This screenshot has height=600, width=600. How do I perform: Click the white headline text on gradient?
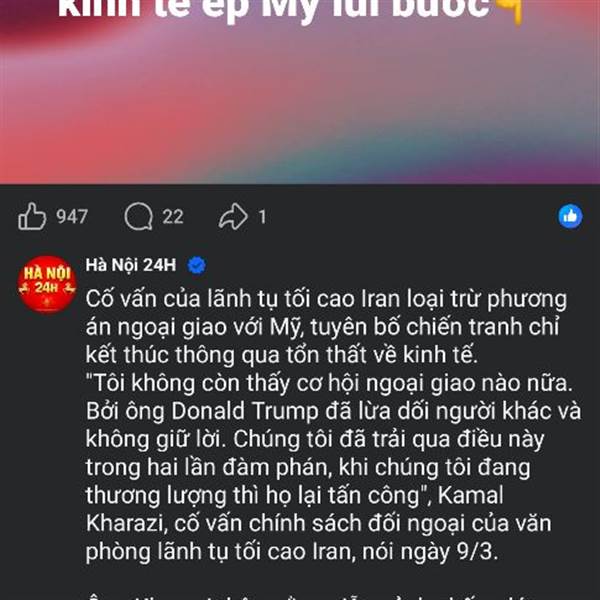274,10
